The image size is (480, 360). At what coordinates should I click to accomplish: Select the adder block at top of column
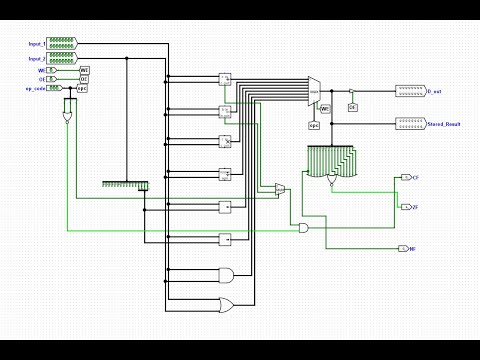tap(225, 79)
